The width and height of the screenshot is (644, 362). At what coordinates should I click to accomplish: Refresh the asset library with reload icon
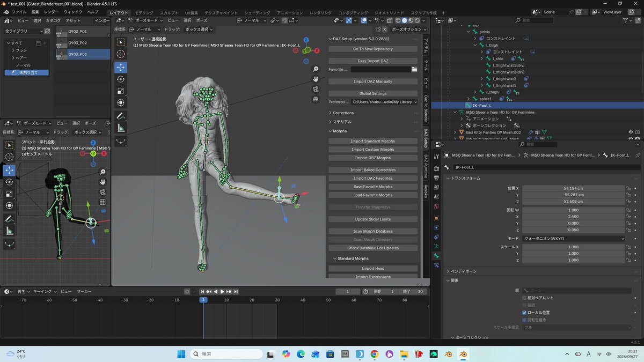(47, 31)
